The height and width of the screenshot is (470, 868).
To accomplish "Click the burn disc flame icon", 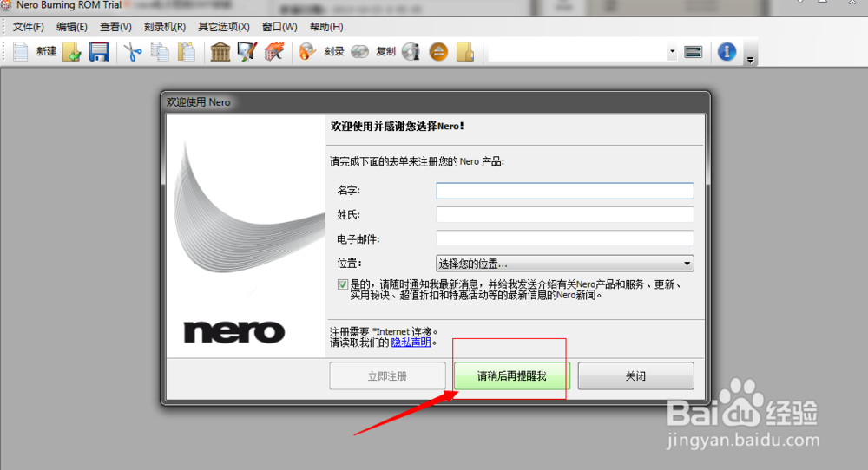I will [x=307, y=52].
